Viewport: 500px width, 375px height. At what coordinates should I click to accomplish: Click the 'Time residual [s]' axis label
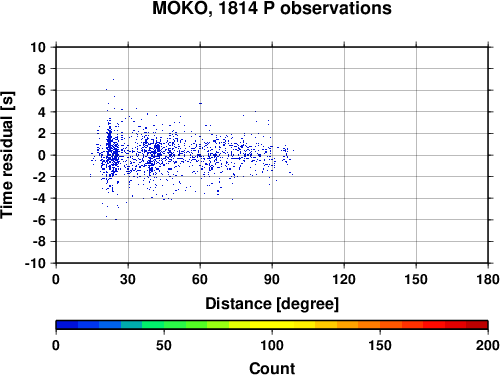pyautogui.click(x=7, y=155)
